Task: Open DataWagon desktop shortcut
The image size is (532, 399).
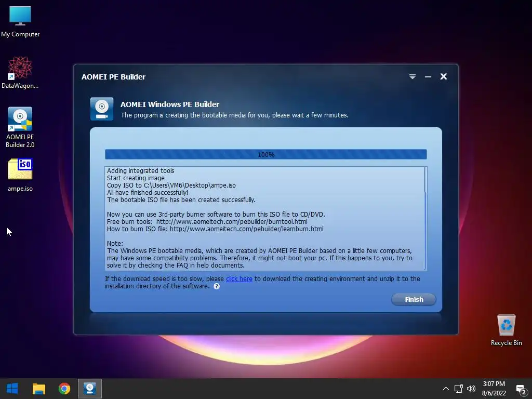Action: [x=20, y=72]
